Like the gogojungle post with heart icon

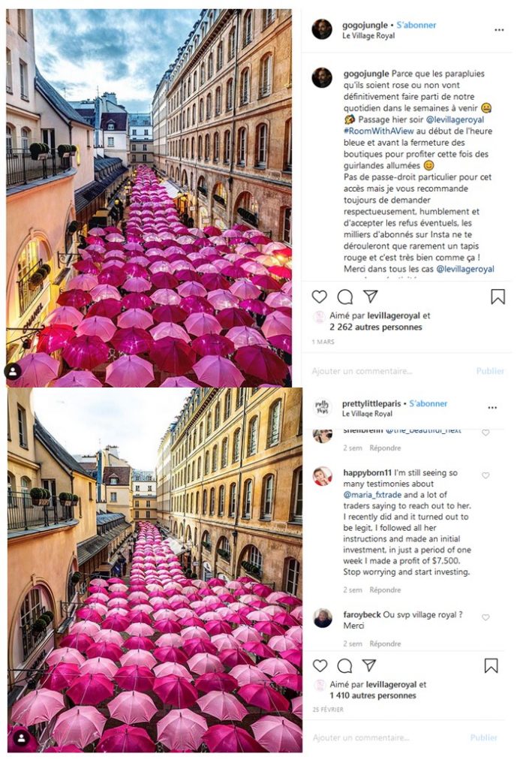click(320, 297)
